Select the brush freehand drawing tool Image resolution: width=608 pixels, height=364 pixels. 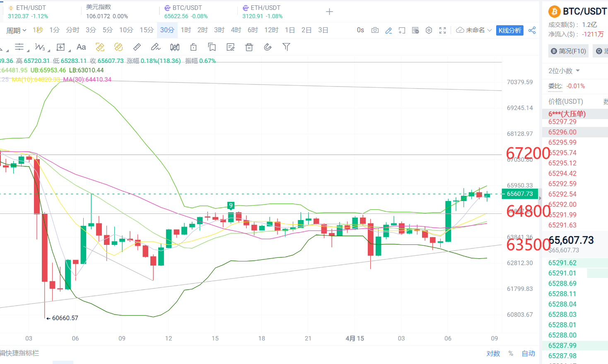click(155, 47)
